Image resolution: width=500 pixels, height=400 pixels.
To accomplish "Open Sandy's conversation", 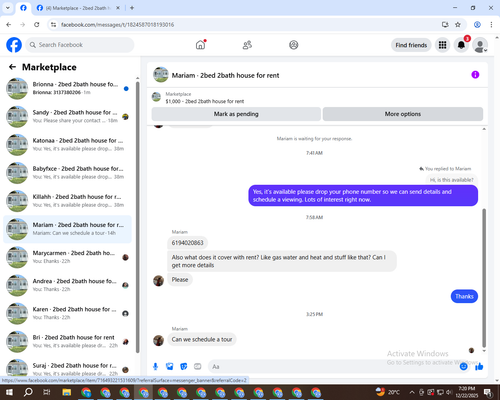I will pyautogui.click(x=67, y=116).
